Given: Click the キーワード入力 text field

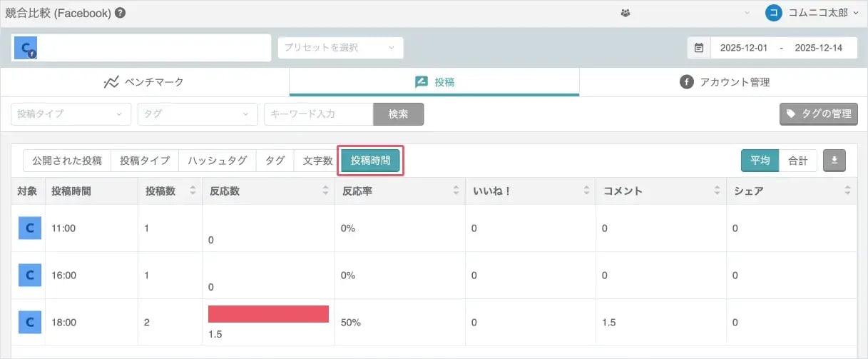Looking at the screenshot, I should pos(319,114).
